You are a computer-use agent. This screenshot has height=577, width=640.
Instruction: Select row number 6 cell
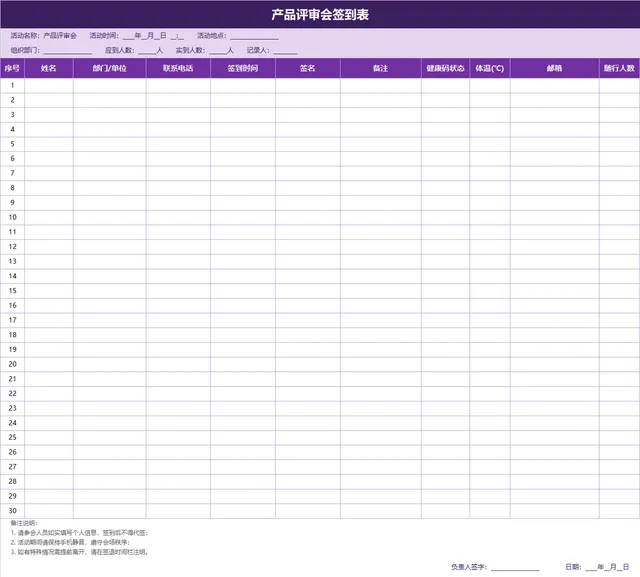(x=12, y=159)
